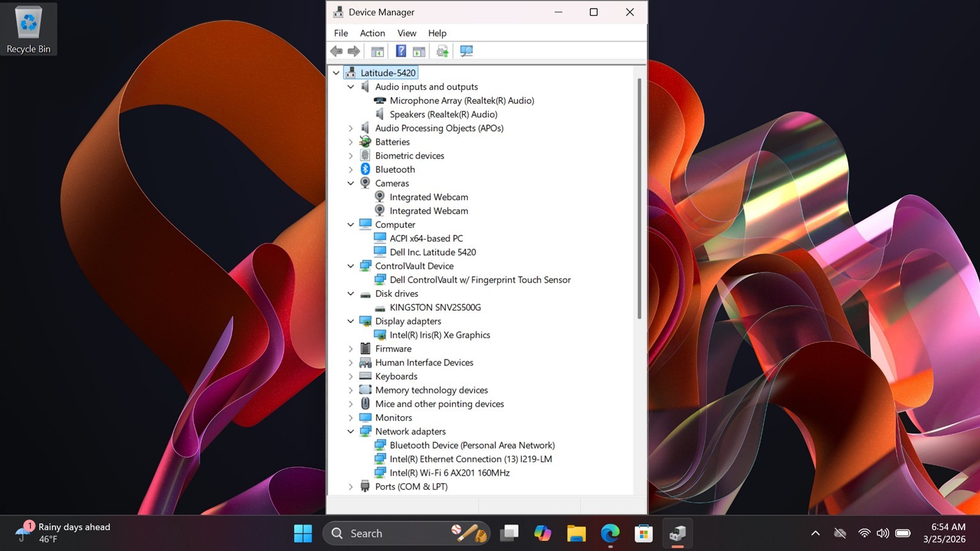Expand the Batteries category
This screenshot has width=980, height=551.
(351, 142)
